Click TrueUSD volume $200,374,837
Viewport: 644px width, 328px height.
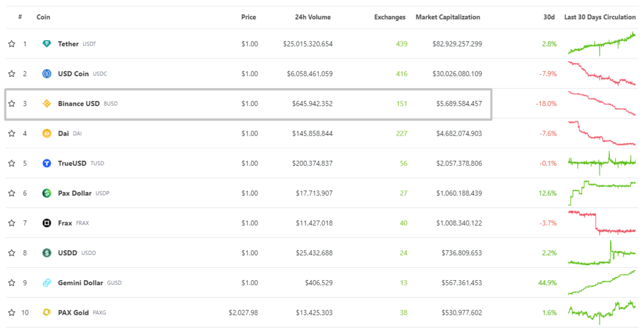(x=313, y=163)
